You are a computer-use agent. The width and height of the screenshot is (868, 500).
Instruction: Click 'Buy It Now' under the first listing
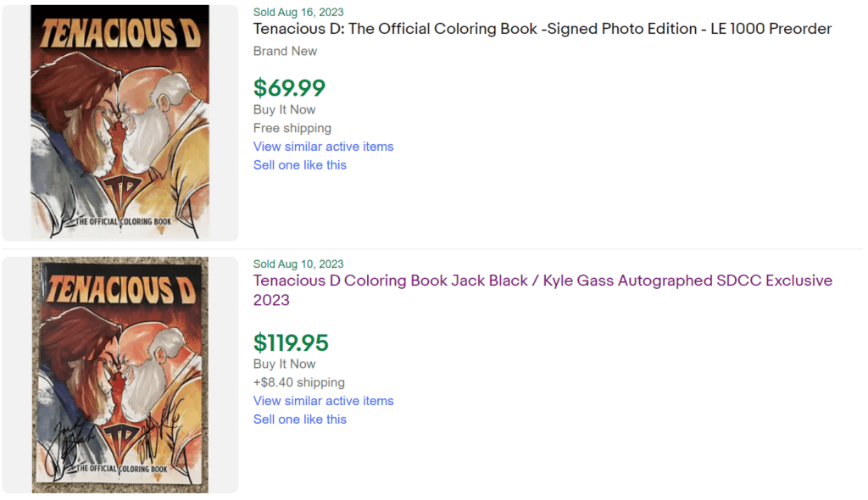point(284,109)
